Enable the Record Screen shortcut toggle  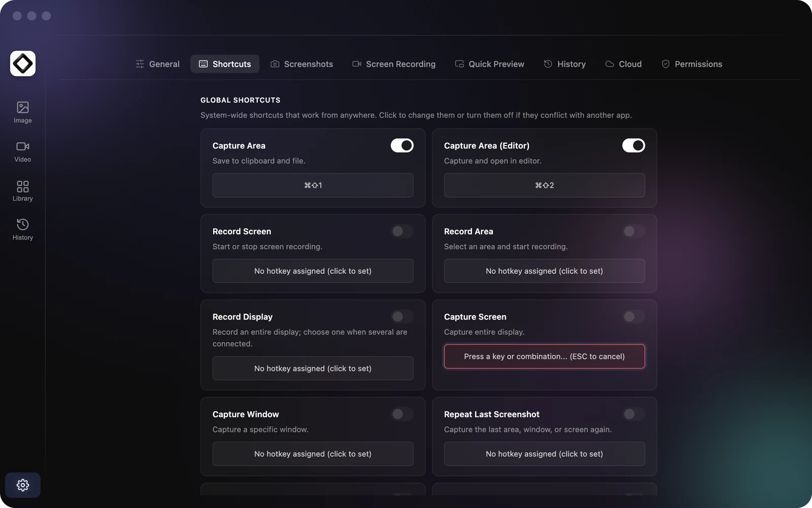402,231
